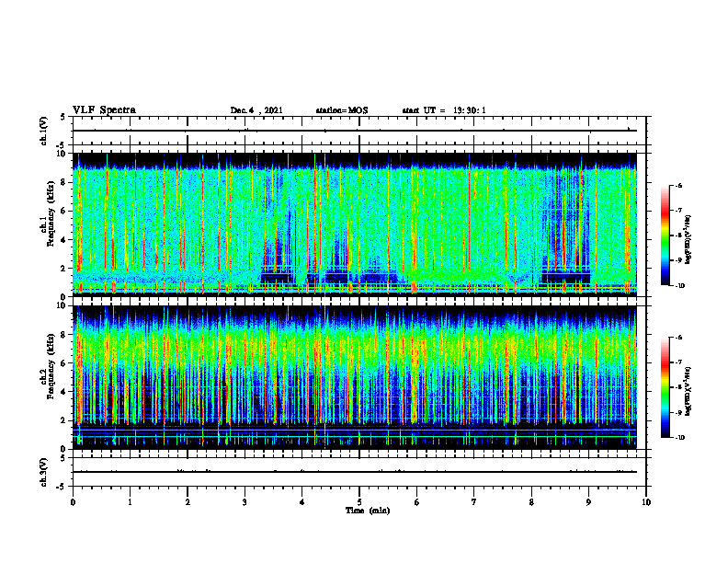Image resolution: width=728 pixels, height=563 pixels.
Task: Click the ch.2 spectrogram color bar
Action: pos(665,387)
